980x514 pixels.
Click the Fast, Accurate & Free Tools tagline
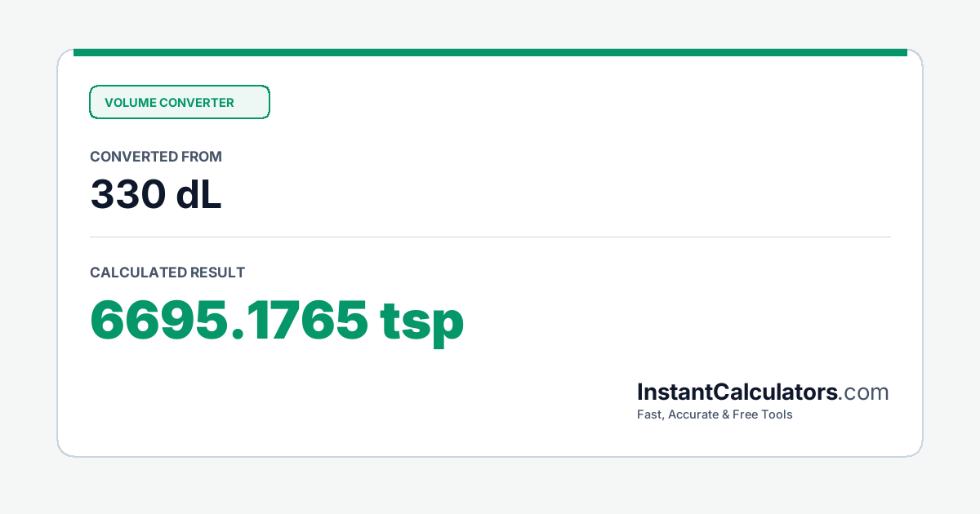(x=715, y=414)
